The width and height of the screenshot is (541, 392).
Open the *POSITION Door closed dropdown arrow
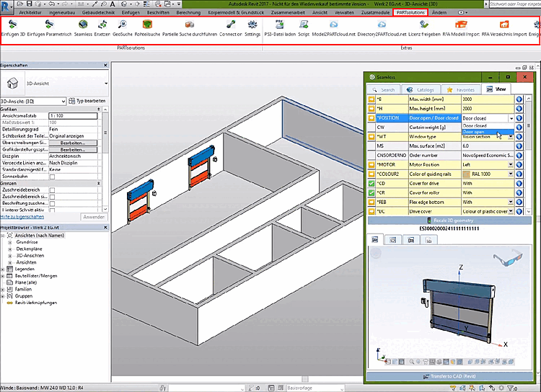pyautogui.click(x=511, y=118)
